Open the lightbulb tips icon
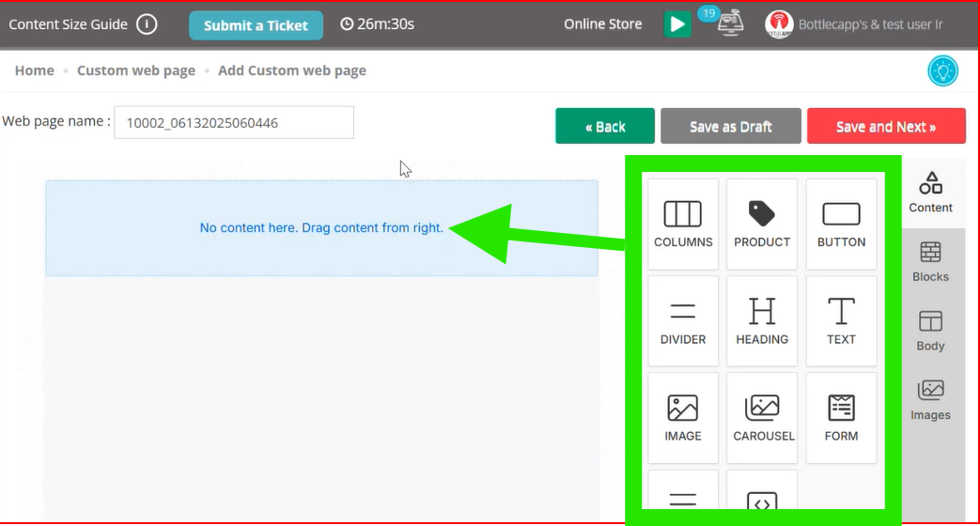 coord(942,70)
